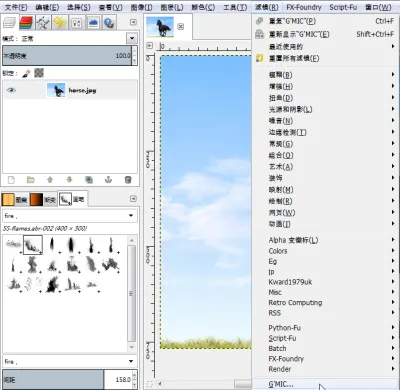Open the Undo History tab with yellow arrow
This screenshot has width=400, height=390.
pos(60,23)
